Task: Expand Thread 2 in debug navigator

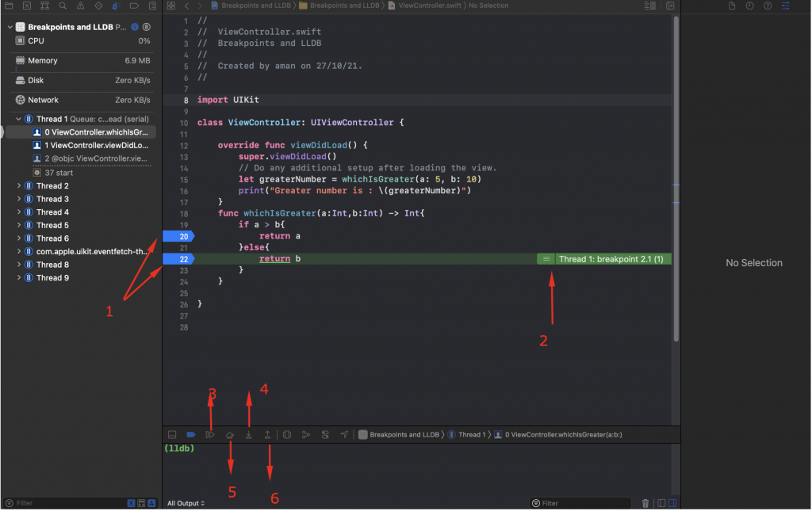Action: [x=17, y=185]
